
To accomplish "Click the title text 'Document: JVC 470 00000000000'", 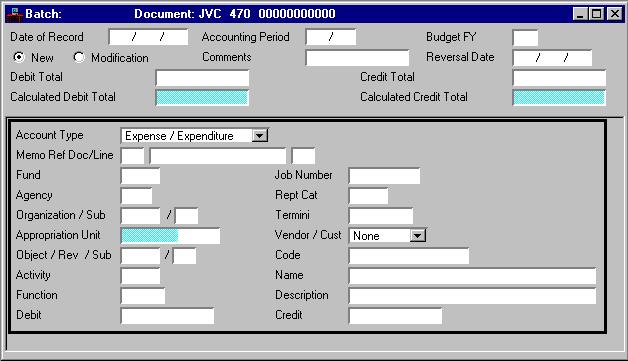I will [235, 14].
